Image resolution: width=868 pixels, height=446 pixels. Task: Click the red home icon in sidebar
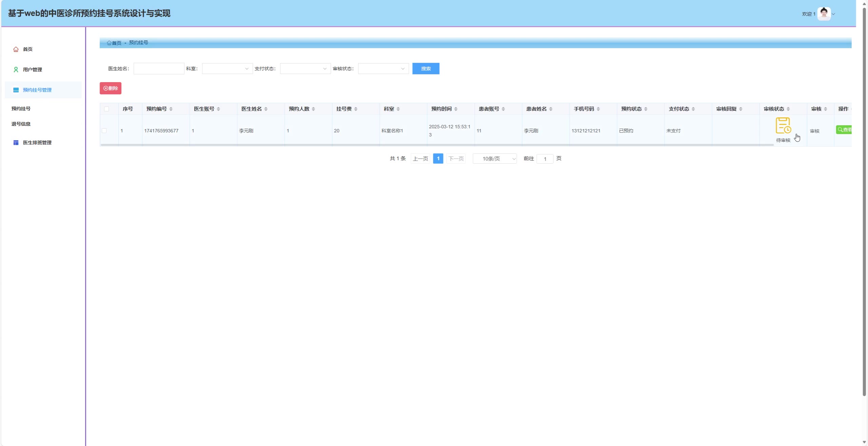(16, 50)
